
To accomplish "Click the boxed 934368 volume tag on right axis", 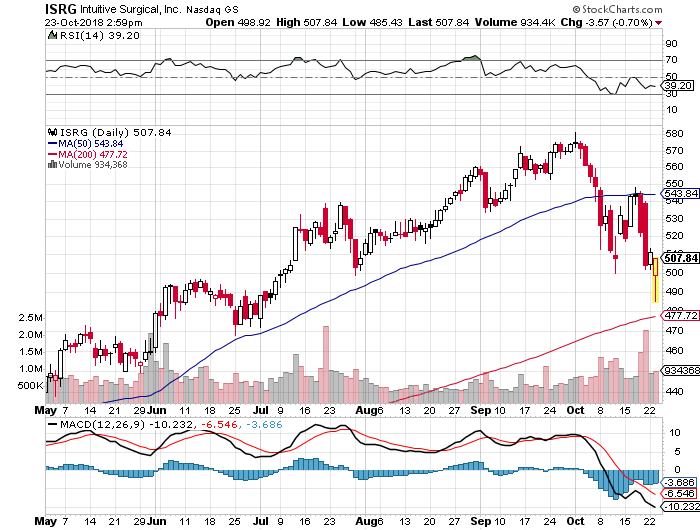I will pos(681,371).
